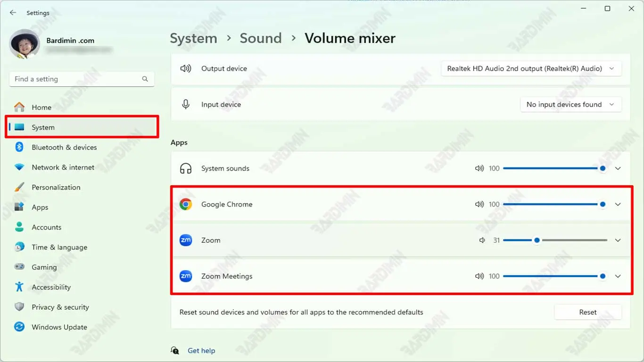Open the Input device dropdown
The height and width of the screenshot is (362, 644).
pyautogui.click(x=570, y=105)
